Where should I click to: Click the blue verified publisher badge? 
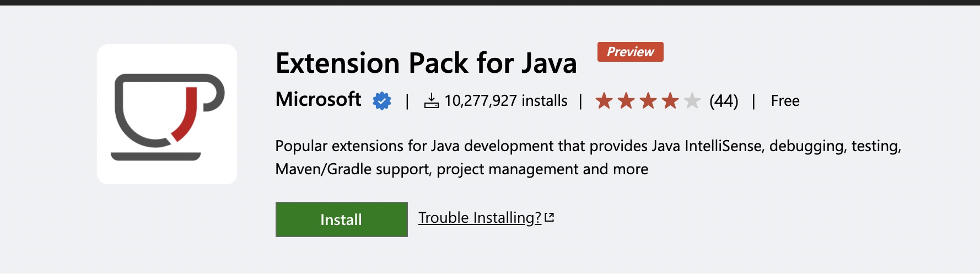381,101
